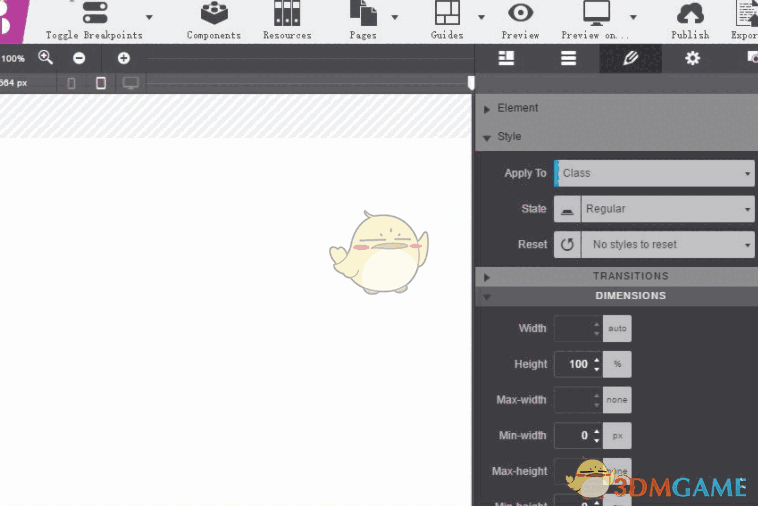The width and height of the screenshot is (758, 506).
Task: Open the Apply To Class dropdown
Action: click(654, 173)
